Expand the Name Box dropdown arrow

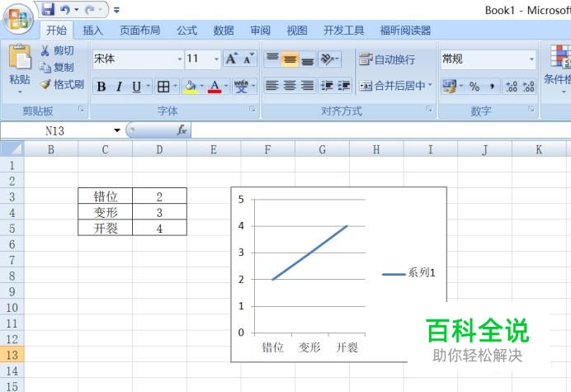tap(117, 130)
